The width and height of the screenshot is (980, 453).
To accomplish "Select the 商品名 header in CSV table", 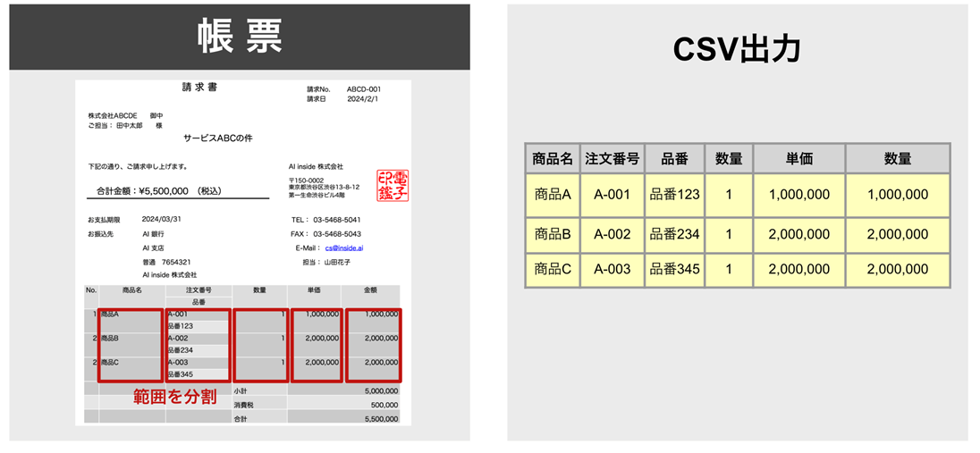I will [552, 159].
